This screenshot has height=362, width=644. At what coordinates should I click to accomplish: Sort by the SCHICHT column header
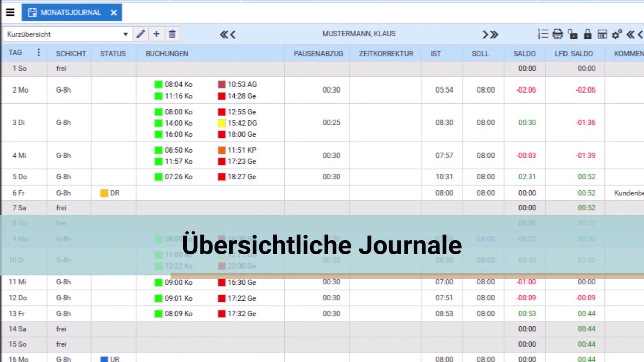(71, 53)
